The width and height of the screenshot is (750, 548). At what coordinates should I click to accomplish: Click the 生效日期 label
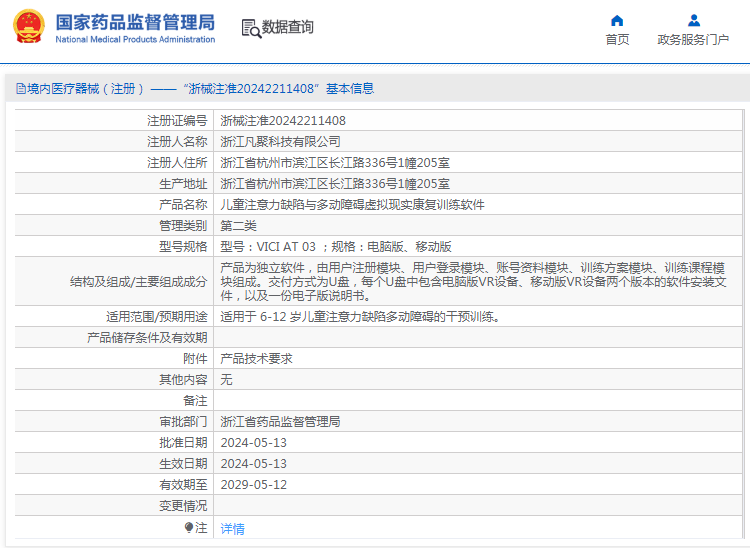[183, 464]
